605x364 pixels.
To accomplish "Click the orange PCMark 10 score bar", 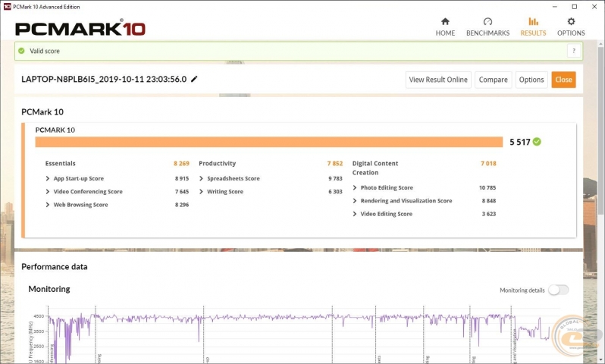I will [269, 142].
